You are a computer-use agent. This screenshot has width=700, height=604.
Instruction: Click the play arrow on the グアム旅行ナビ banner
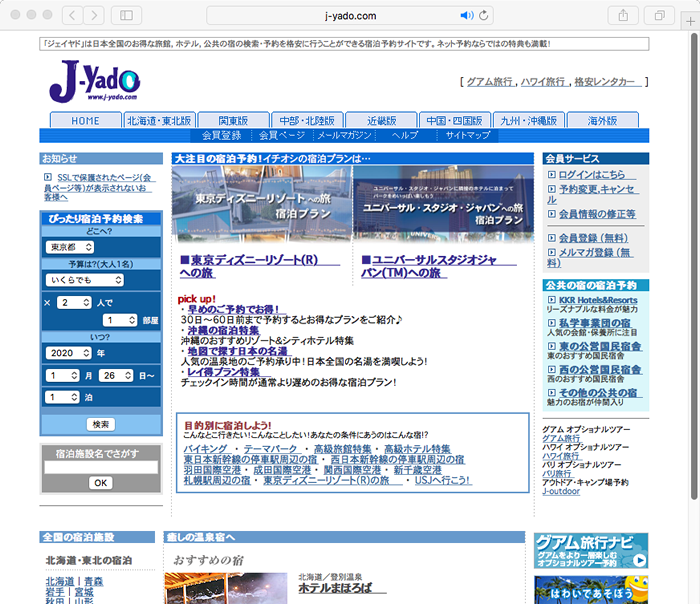[x=639, y=560]
